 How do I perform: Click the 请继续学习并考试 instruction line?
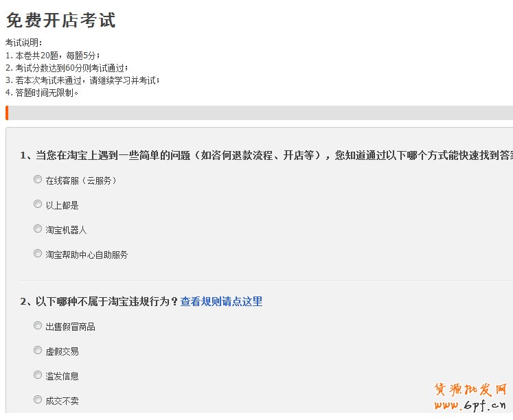pos(82,80)
